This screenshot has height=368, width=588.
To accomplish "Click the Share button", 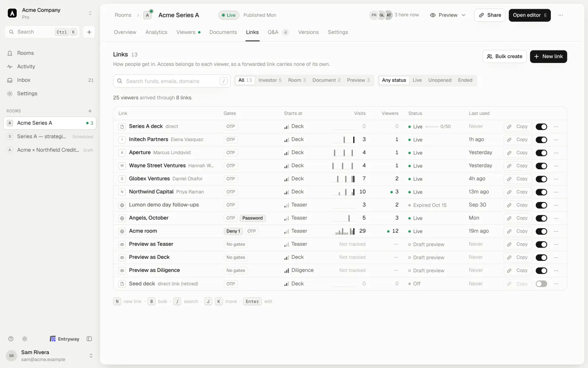I will pos(490,15).
